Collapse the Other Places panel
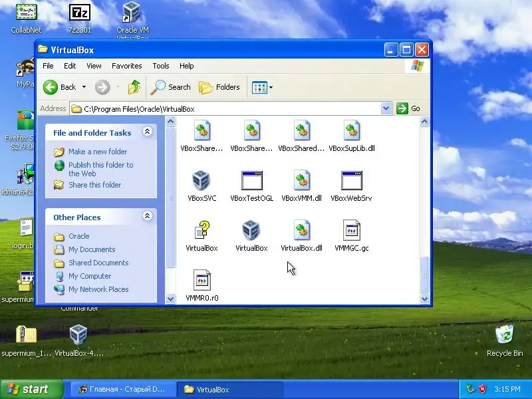The height and width of the screenshot is (399, 532). click(x=147, y=215)
